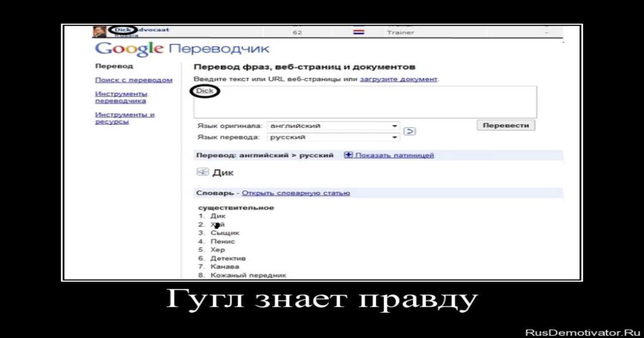Click the listen speaker icon beside Дик
This screenshot has width=644, height=338.
coord(203,172)
